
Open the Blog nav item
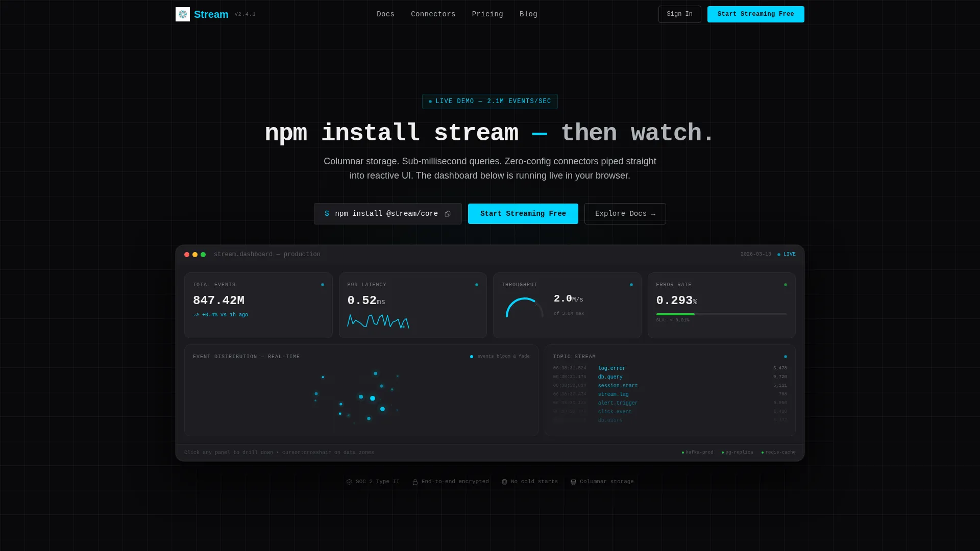528,14
